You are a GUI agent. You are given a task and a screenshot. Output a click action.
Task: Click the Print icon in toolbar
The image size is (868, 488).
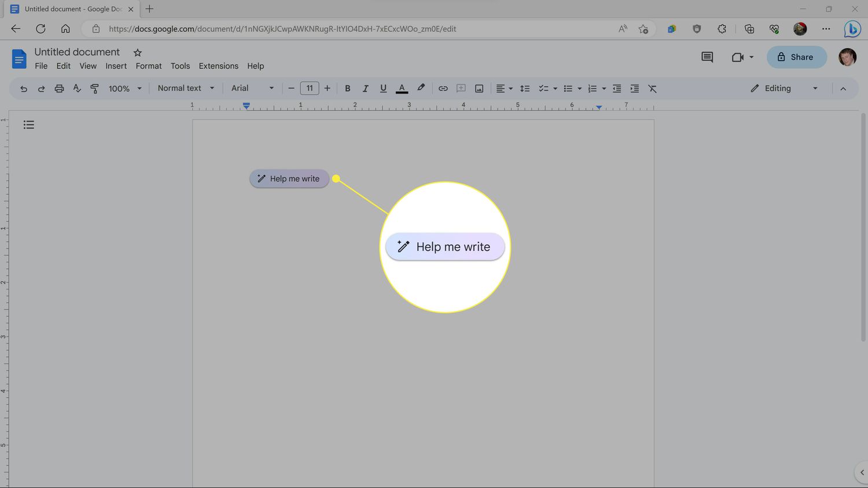point(59,88)
